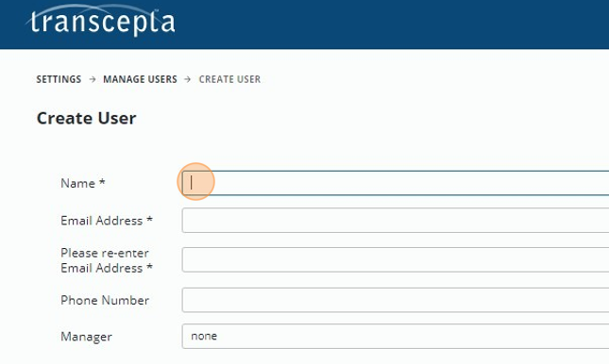Click the required asterisk next to Name
609x364 pixels.
102,182
